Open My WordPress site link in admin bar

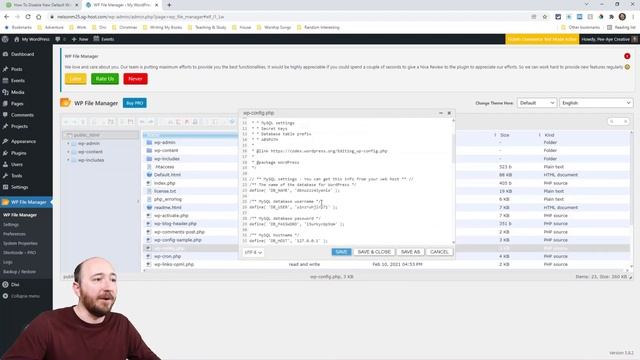[x=32, y=39]
